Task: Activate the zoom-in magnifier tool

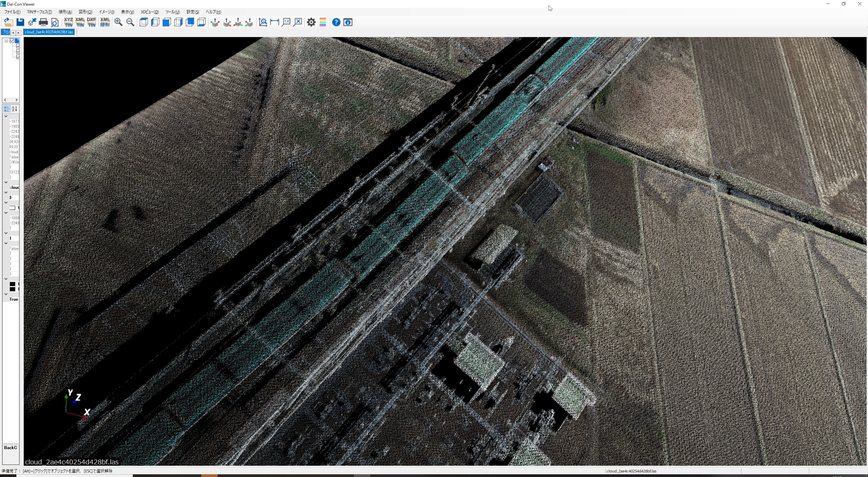Action: pyautogui.click(x=119, y=22)
